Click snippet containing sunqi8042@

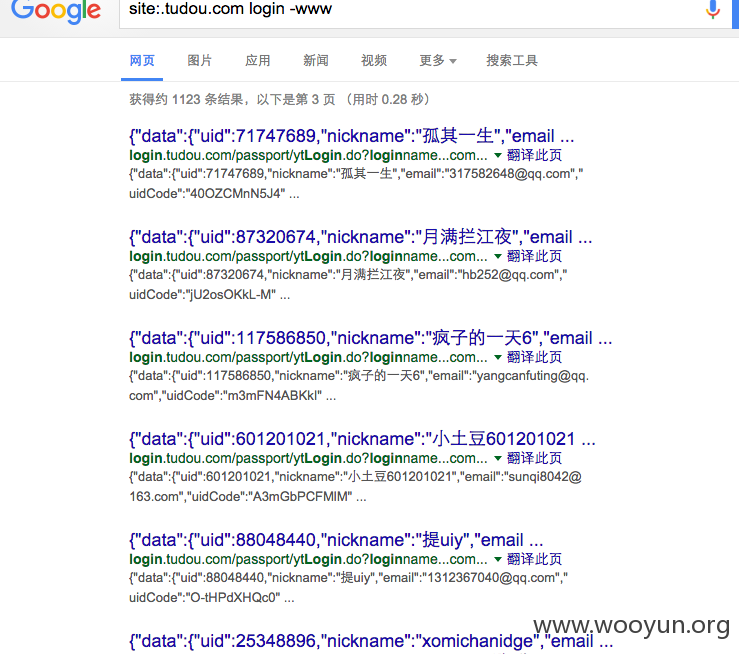[x=355, y=476]
